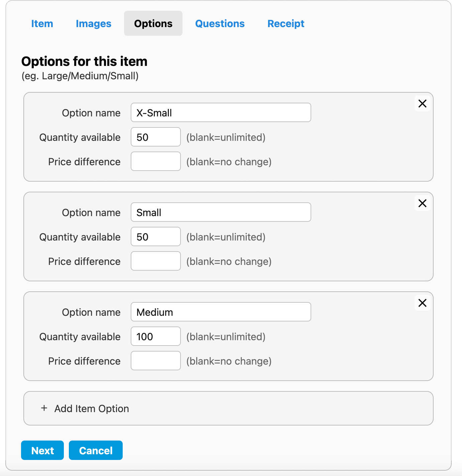
Task: Edit the Medium option name field
Action: (x=221, y=312)
